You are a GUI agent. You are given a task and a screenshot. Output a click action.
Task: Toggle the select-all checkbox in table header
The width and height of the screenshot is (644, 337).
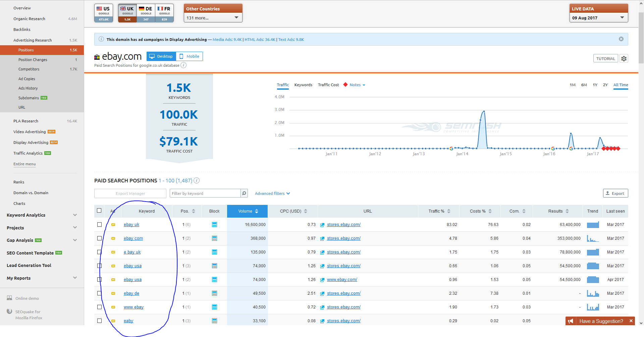pyautogui.click(x=99, y=211)
